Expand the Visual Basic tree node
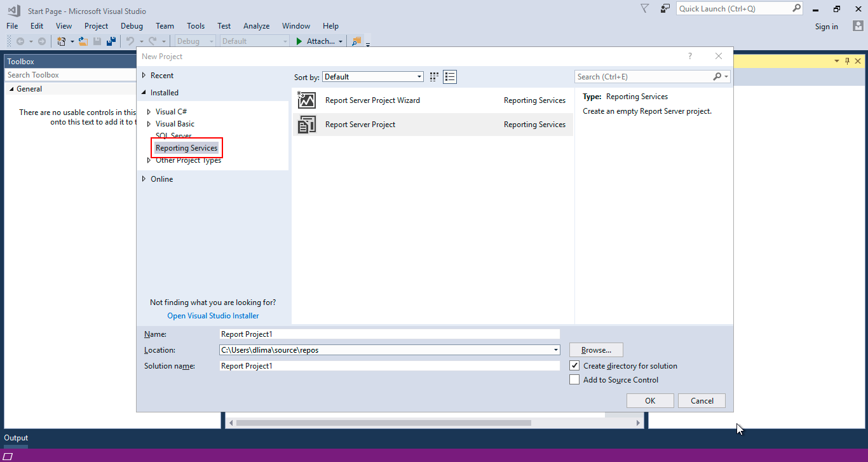 pyautogui.click(x=149, y=124)
